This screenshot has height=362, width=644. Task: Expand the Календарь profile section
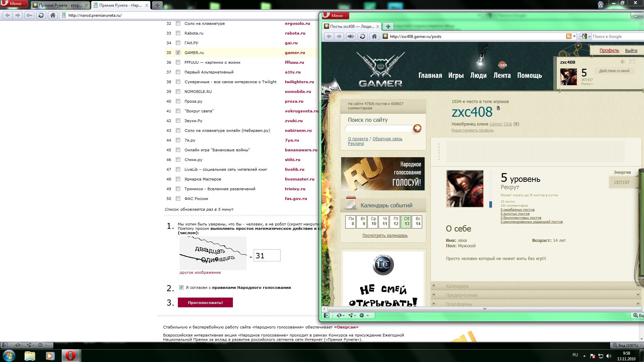pyautogui.click(x=536, y=286)
